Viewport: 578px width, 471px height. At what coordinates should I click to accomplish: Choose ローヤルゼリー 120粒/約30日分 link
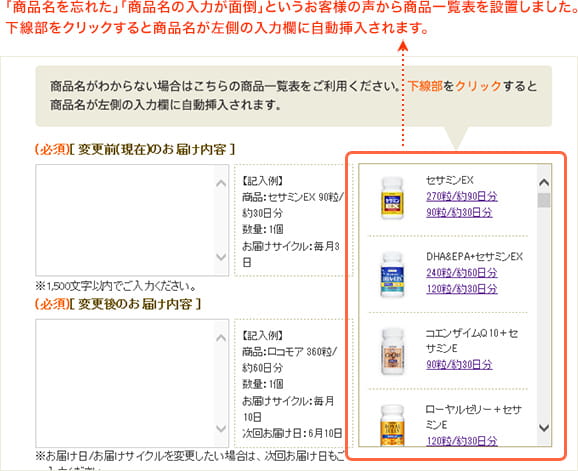coord(462,441)
